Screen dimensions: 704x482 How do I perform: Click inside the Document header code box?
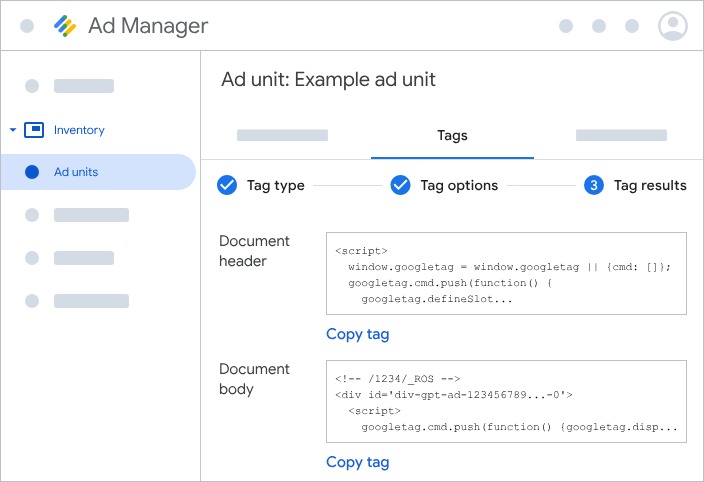click(x=506, y=274)
